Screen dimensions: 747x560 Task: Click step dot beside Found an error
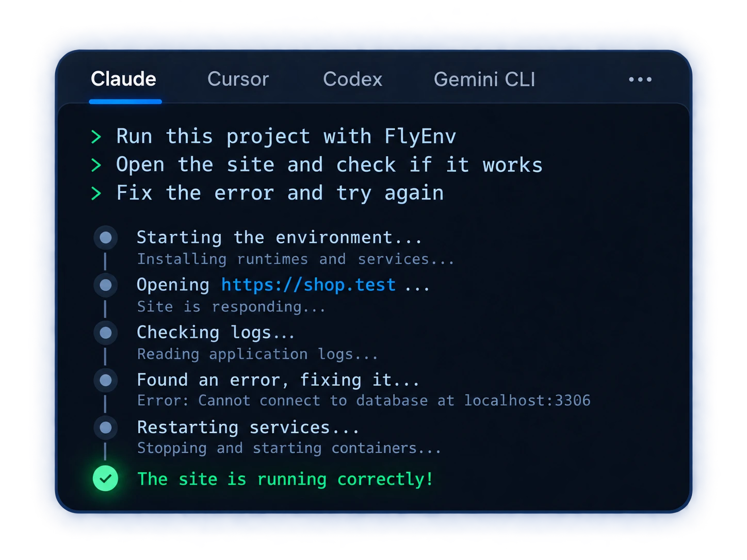coord(106,380)
